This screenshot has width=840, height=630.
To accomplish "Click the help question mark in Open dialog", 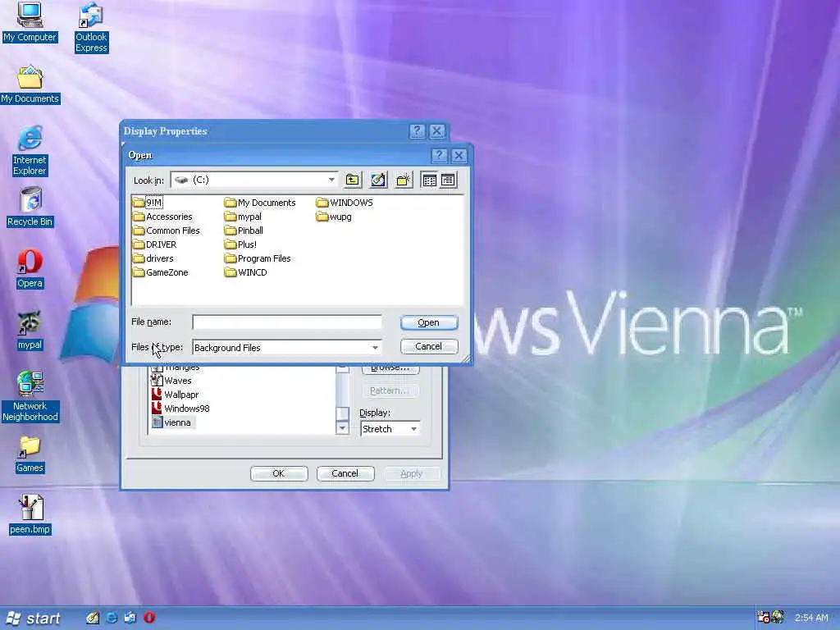I will [x=440, y=155].
